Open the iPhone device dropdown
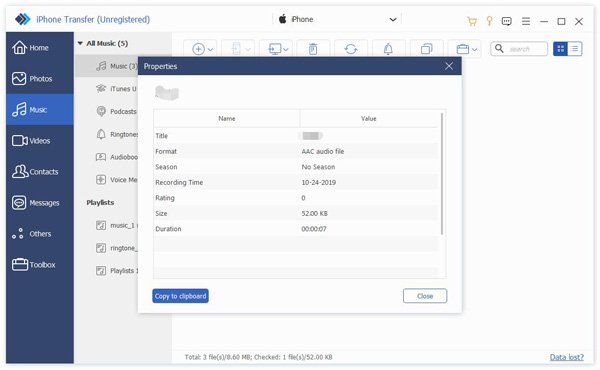This screenshot has height=370, width=600. pos(337,20)
